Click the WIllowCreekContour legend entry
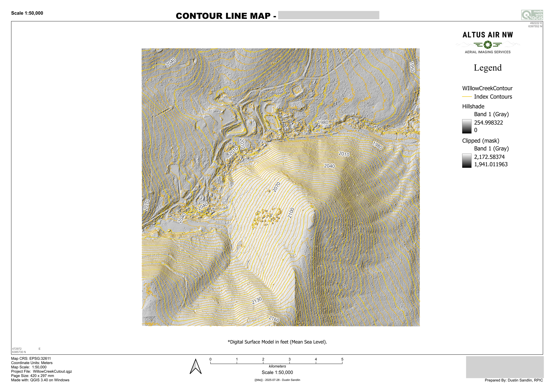The width and height of the screenshot is (554, 392). pyautogui.click(x=487, y=88)
